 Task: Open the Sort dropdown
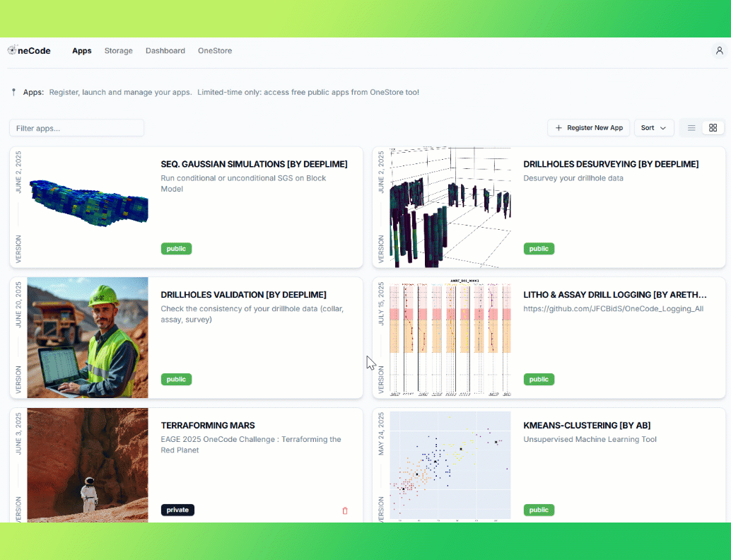tap(654, 128)
